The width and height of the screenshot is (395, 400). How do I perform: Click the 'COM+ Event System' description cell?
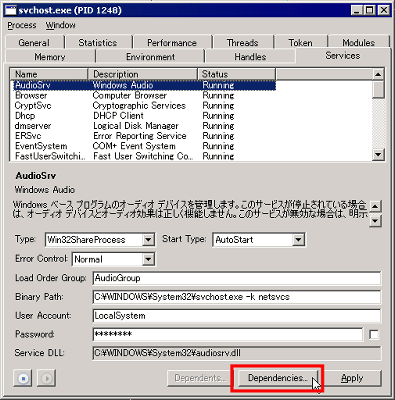(134, 146)
